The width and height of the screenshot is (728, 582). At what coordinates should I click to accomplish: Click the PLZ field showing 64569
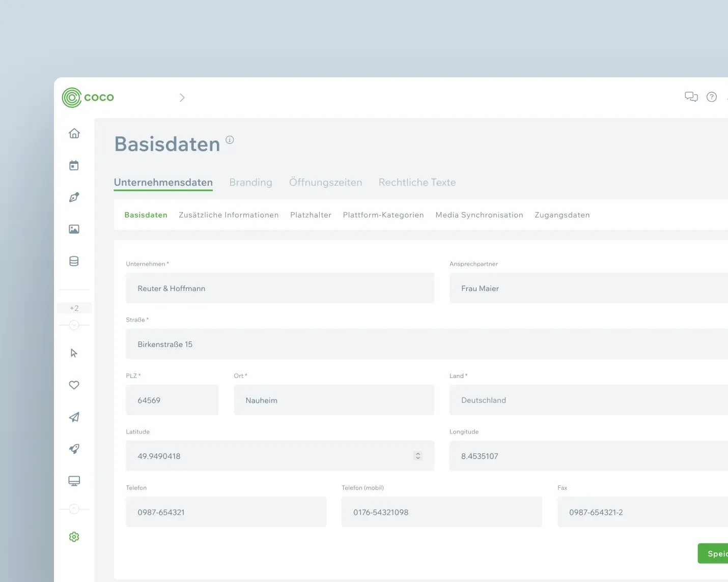(x=172, y=400)
